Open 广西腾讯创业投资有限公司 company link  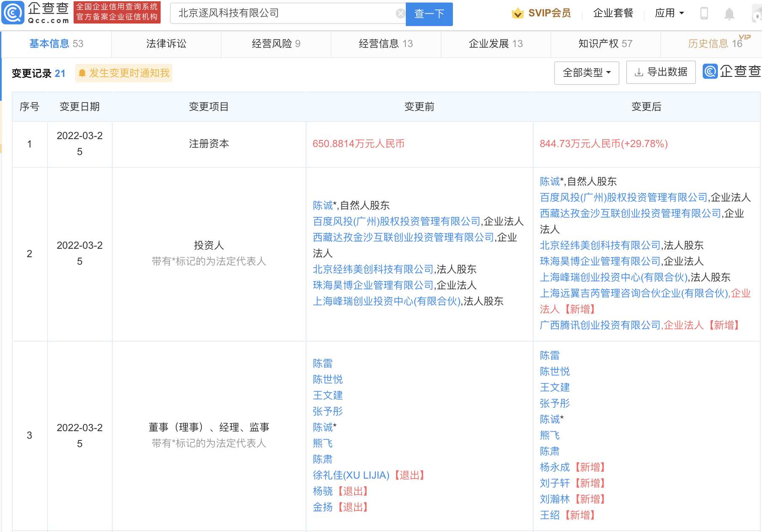[x=600, y=325]
